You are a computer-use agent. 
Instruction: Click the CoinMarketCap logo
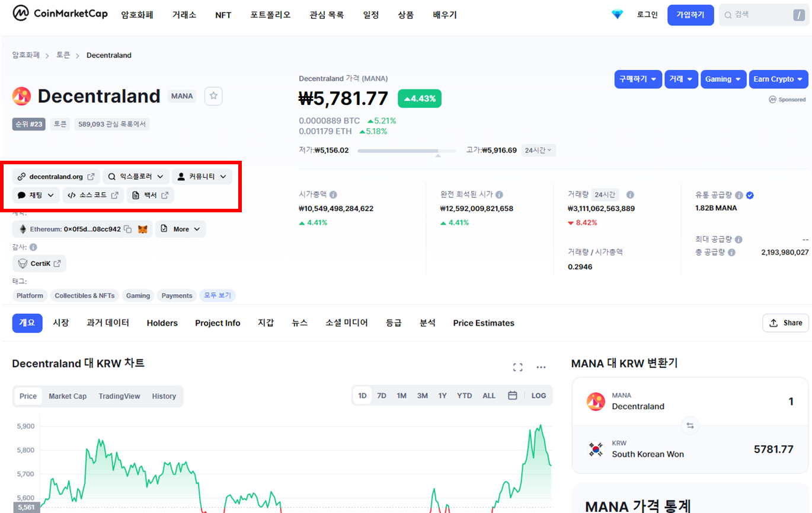[x=60, y=13]
